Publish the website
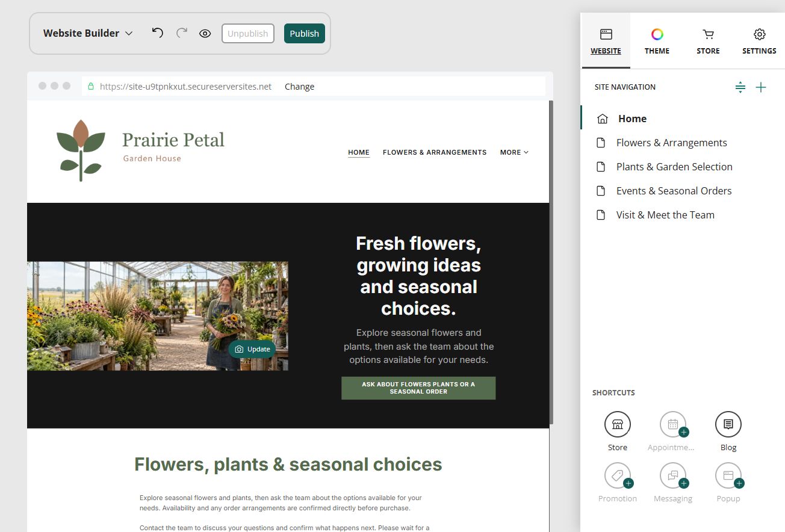Viewport: 785px width, 532px height. (305, 34)
